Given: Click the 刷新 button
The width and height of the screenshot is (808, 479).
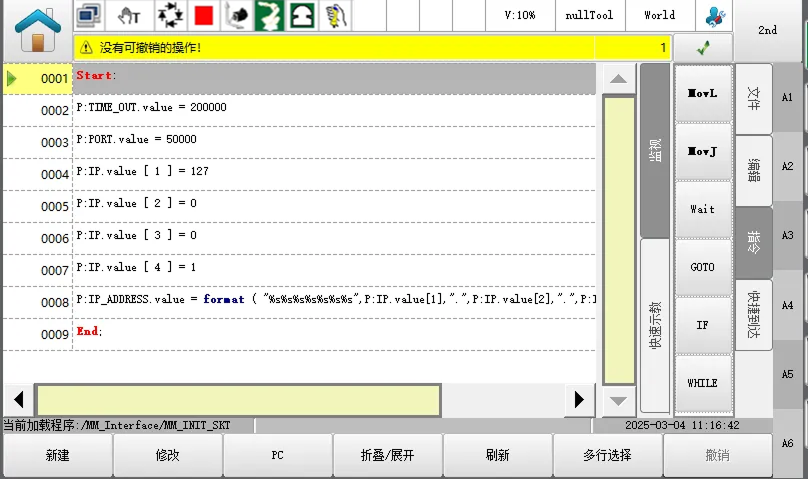Looking at the screenshot, I should point(498,455).
